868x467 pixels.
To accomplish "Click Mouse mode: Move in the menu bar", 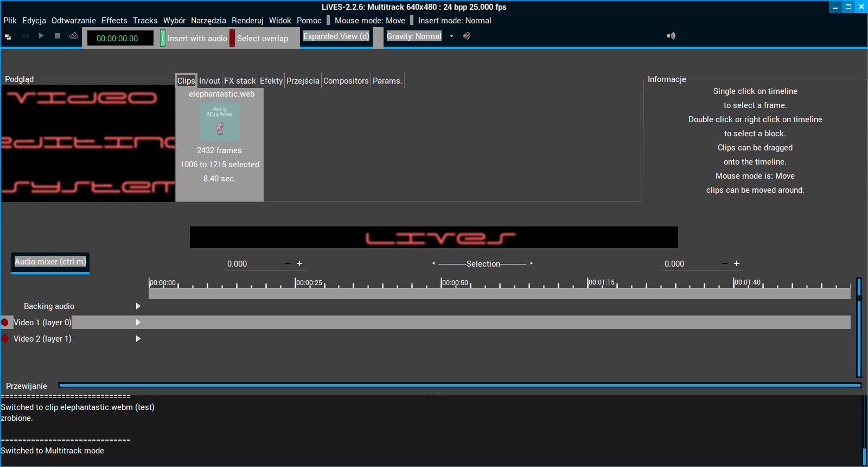I will 370,21.
